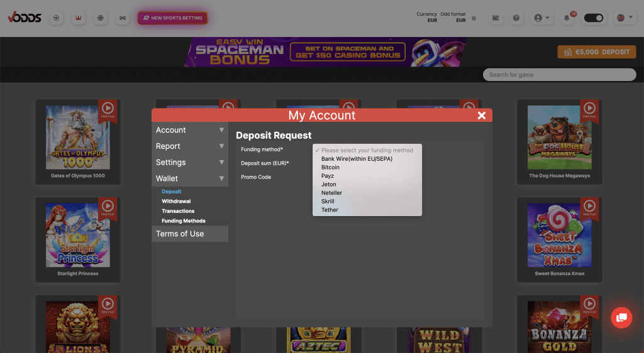Open the Withdrawal link under Wallet

pyautogui.click(x=176, y=202)
